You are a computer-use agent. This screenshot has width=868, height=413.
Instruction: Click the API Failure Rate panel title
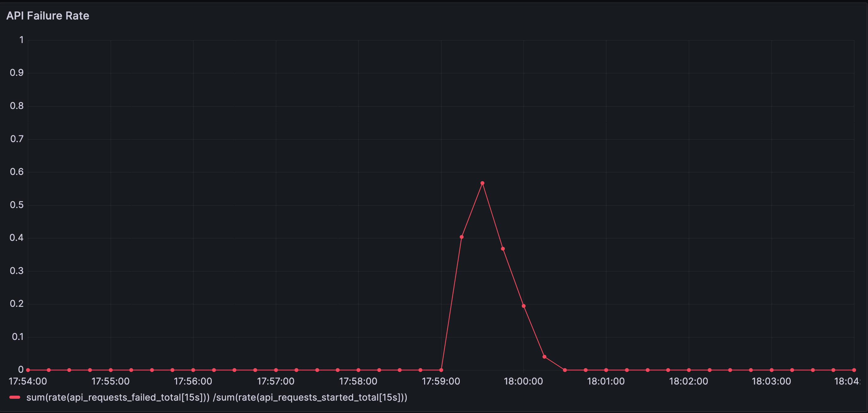(x=47, y=15)
